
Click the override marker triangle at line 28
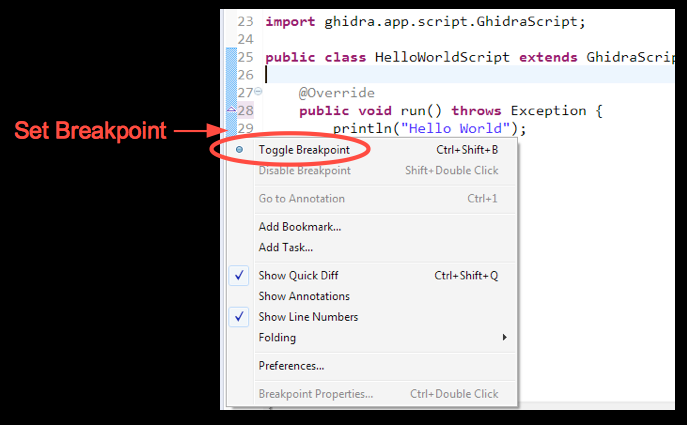point(232,110)
